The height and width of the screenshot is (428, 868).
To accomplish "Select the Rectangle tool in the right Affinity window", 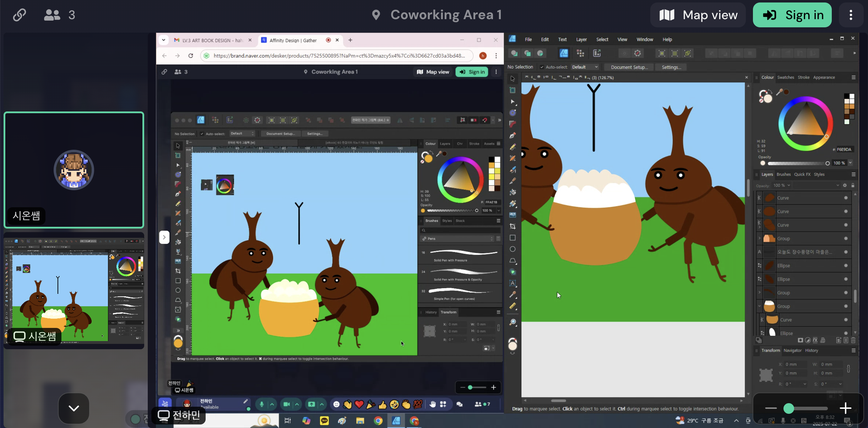I will click(x=512, y=238).
